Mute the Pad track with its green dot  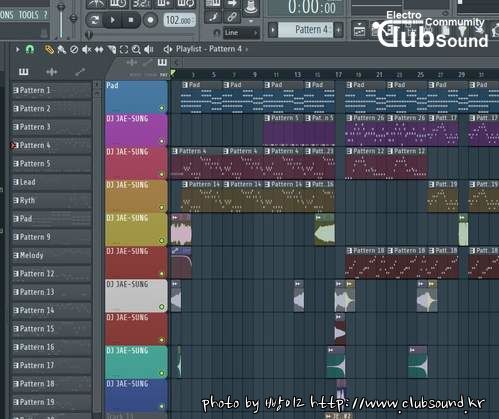point(162,108)
